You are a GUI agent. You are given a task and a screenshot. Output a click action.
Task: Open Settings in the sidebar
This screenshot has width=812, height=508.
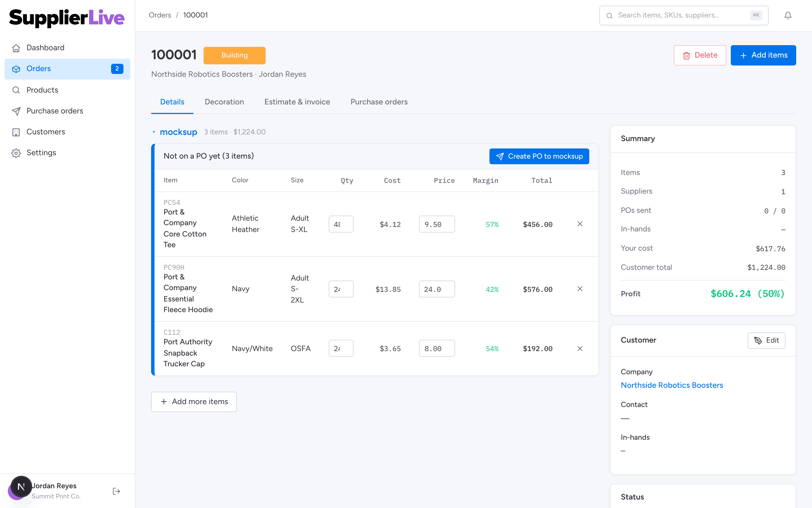click(x=67, y=152)
